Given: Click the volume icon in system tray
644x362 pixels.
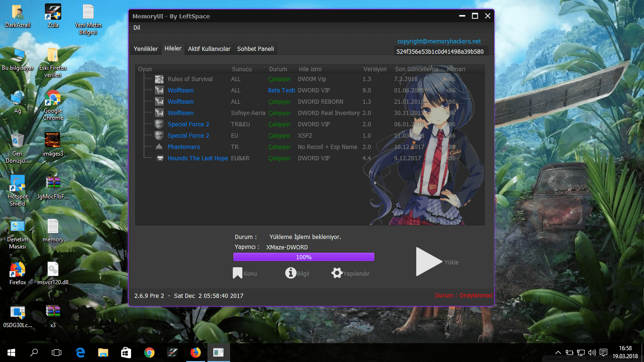Looking at the screenshot, I should (x=592, y=352).
